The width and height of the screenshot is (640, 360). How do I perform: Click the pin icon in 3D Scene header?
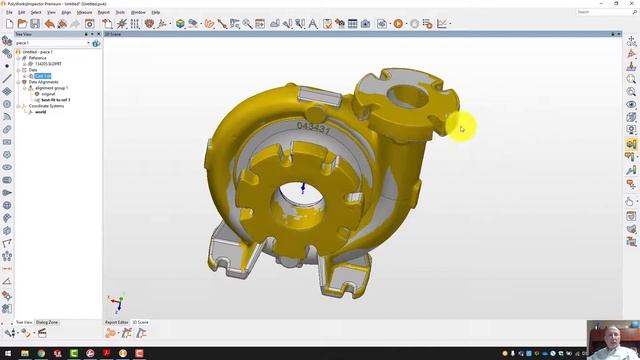pyautogui.click(x=613, y=34)
